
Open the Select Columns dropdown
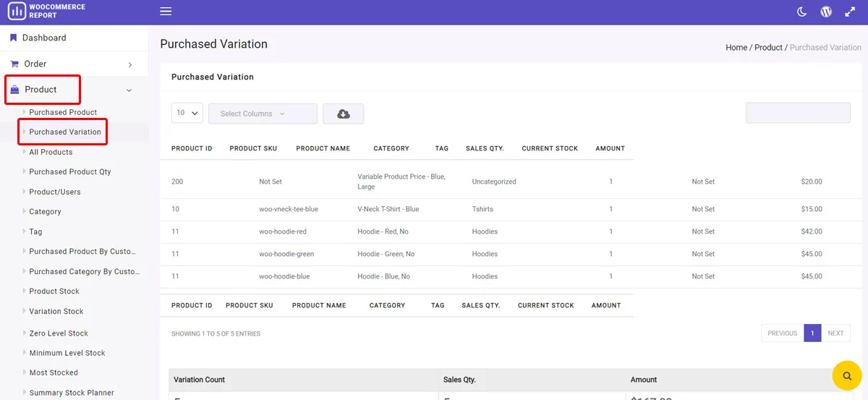point(263,114)
